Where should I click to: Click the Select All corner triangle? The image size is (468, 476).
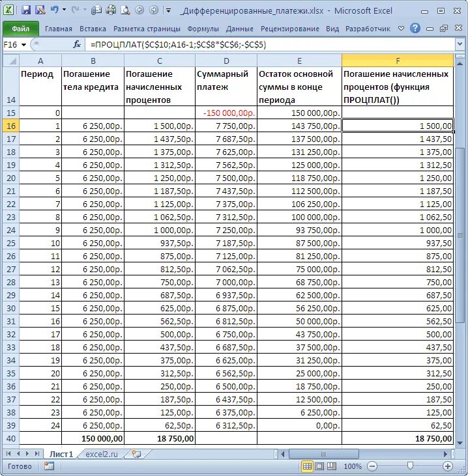tap(11, 61)
